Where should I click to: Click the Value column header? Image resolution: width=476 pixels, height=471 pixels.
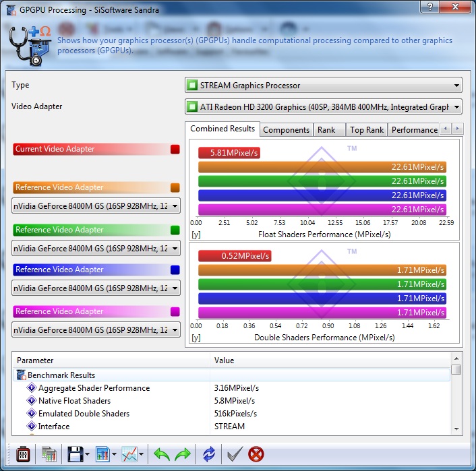330,360
